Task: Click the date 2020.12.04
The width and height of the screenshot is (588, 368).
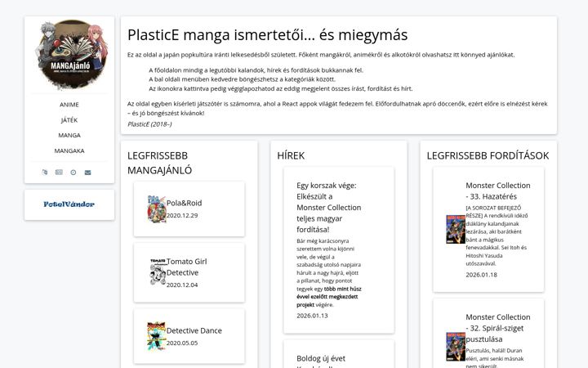Action: [182, 285]
